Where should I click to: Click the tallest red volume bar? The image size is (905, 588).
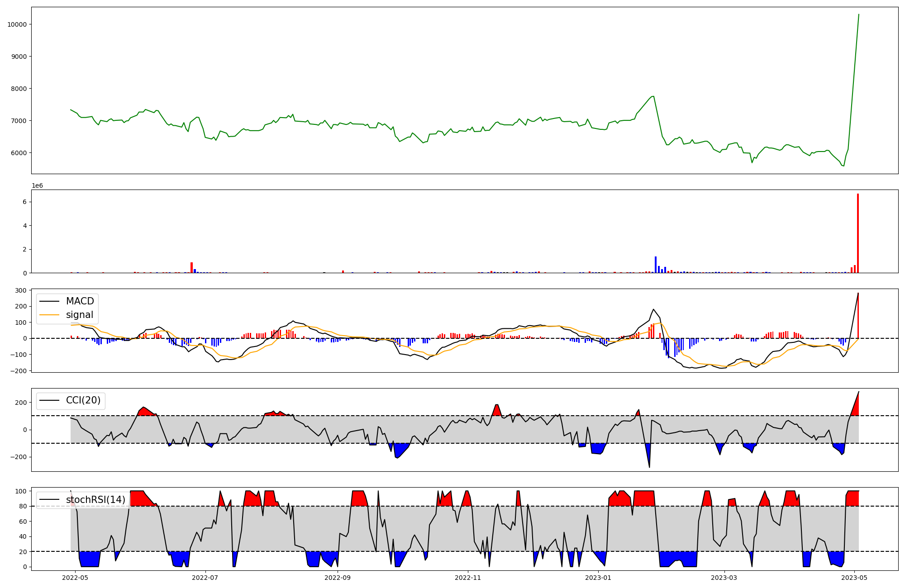(x=857, y=233)
